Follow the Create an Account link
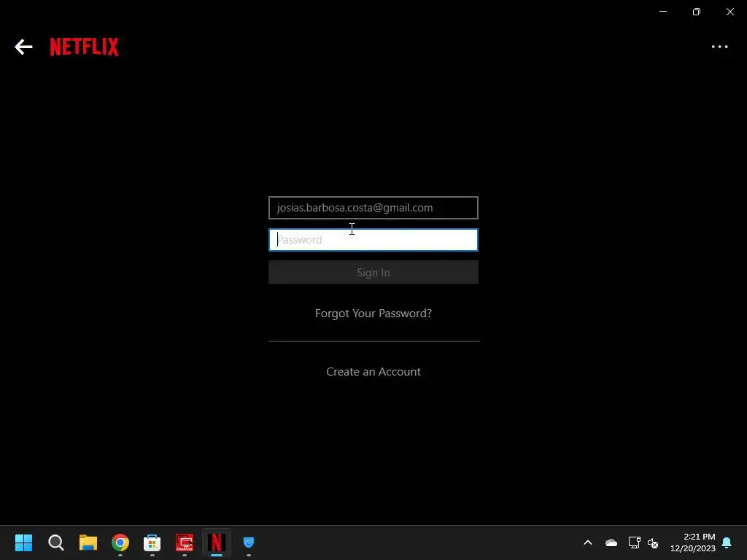 point(373,371)
